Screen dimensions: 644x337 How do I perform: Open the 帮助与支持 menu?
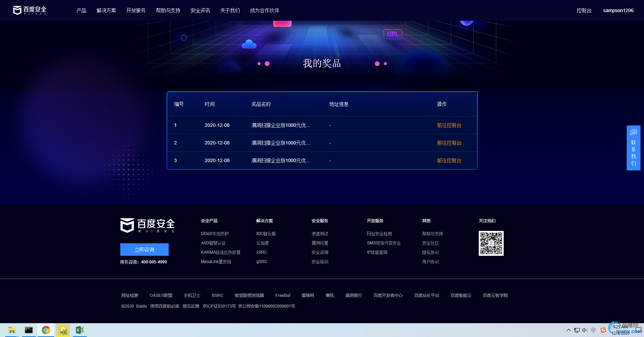point(168,10)
